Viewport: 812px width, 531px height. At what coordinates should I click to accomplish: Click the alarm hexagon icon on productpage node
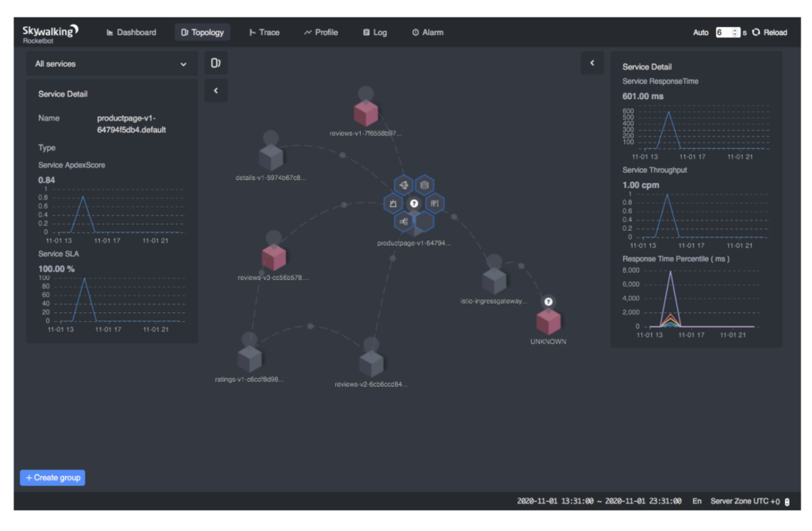click(393, 204)
